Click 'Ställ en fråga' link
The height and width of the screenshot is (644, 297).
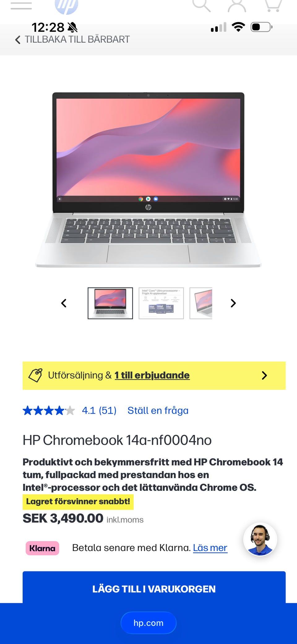point(158,410)
